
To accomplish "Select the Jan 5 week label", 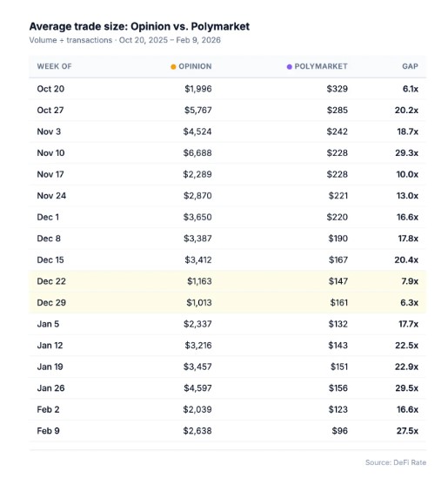I will click(48, 324).
